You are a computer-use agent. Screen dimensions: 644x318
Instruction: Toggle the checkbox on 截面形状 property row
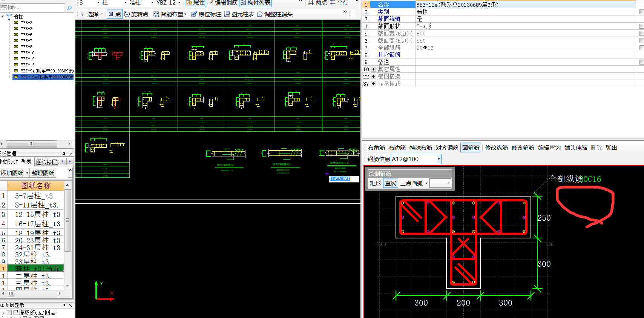[x=642, y=26]
